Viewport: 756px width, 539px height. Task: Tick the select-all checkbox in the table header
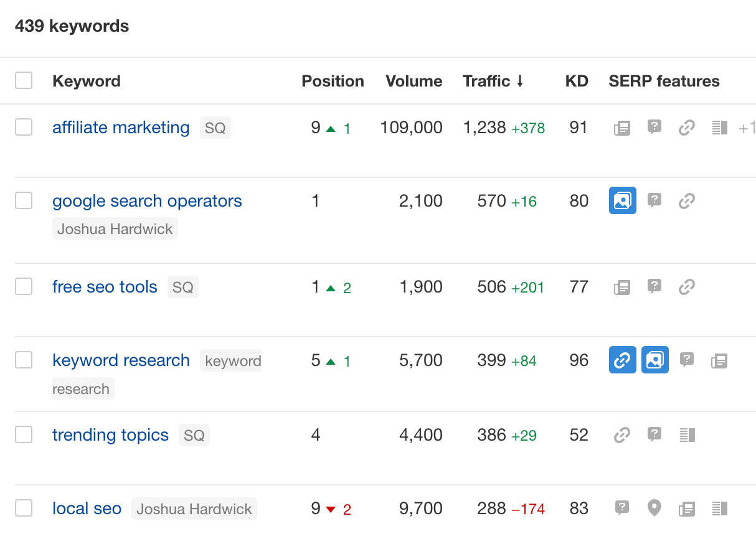[24, 80]
